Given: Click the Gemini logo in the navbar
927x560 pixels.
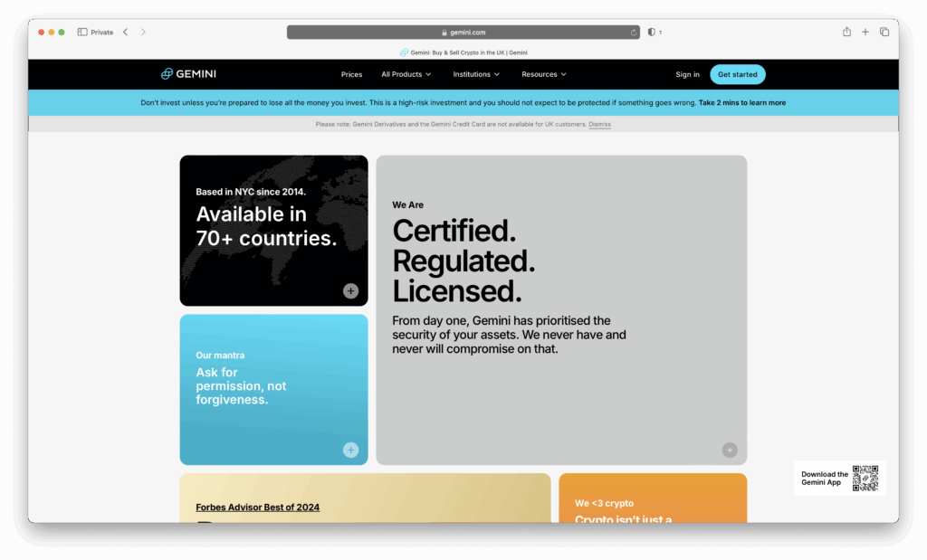Looking at the screenshot, I should pyautogui.click(x=188, y=74).
